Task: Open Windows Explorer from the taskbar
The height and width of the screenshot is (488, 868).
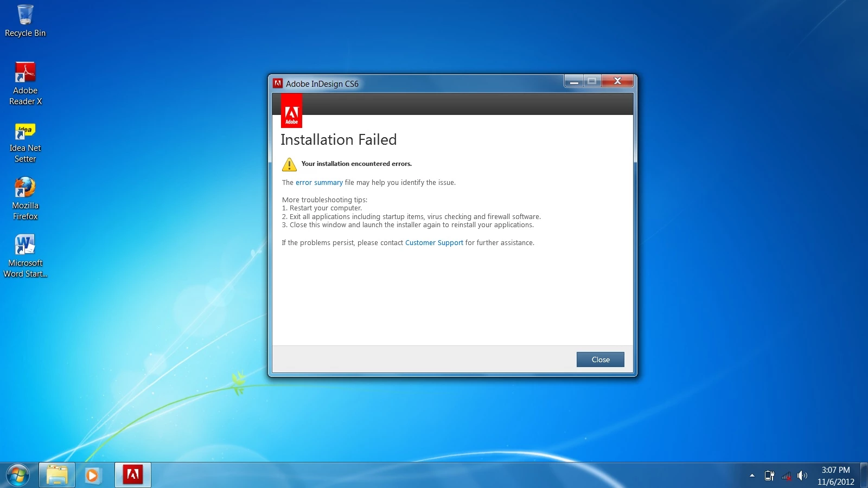Action: [x=57, y=476]
